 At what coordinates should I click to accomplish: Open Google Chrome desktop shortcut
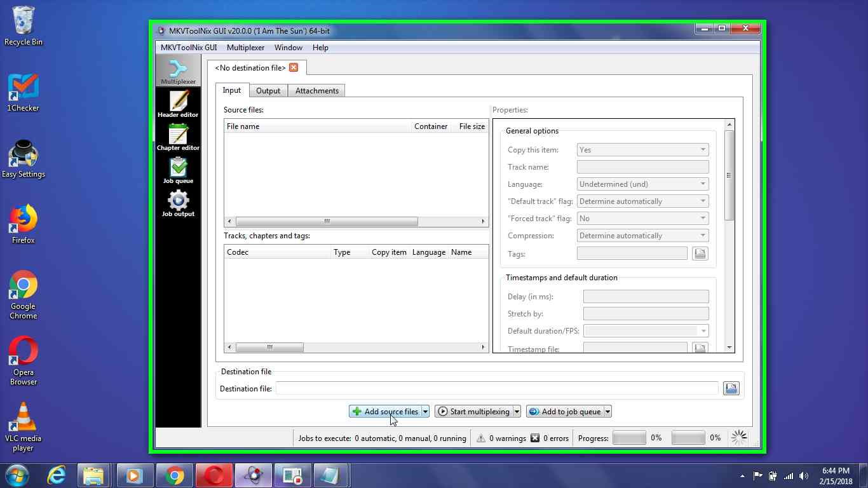[24, 295]
